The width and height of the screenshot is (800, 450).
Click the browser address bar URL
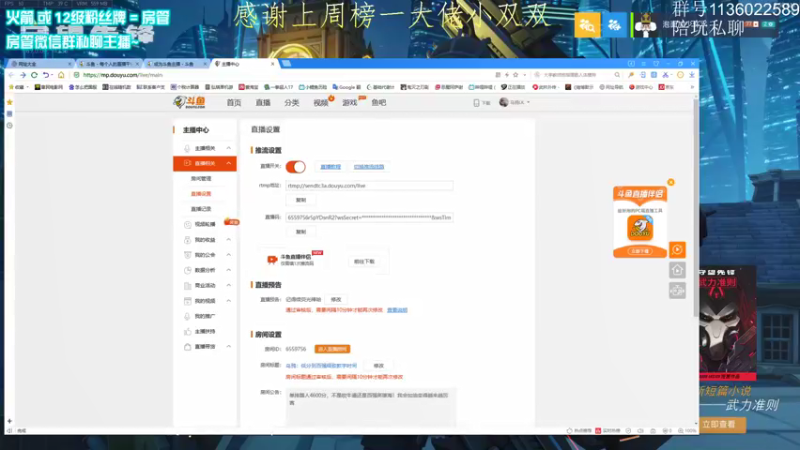pyautogui.click(x=122, y=75)
